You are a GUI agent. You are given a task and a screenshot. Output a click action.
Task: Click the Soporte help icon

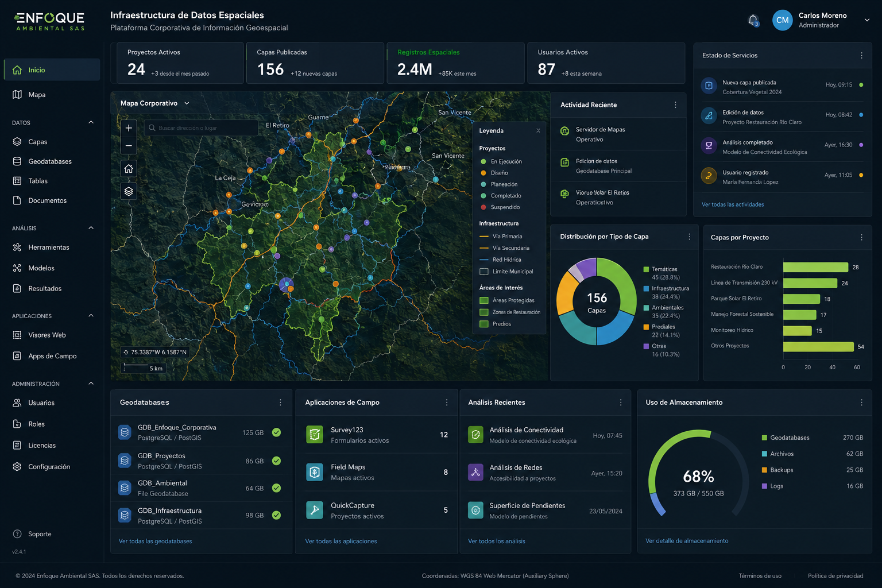tap(17, 534)
